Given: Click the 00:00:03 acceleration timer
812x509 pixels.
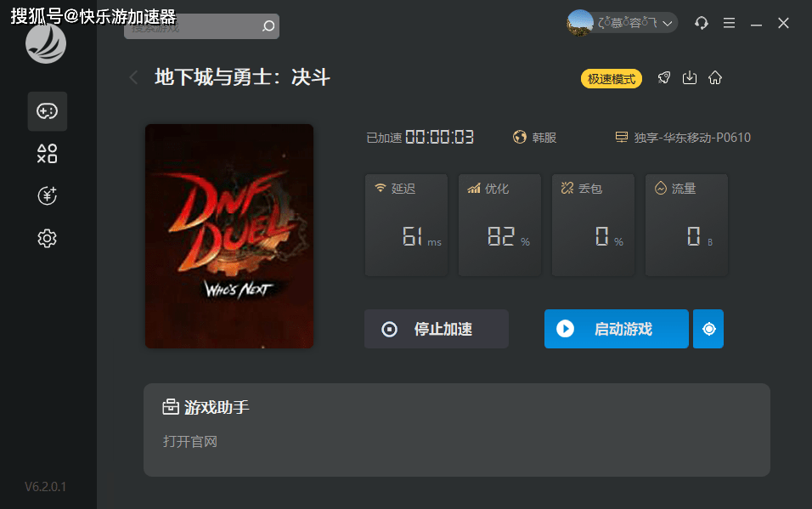Looking at the screenshot, I should [x=439, y=138].
